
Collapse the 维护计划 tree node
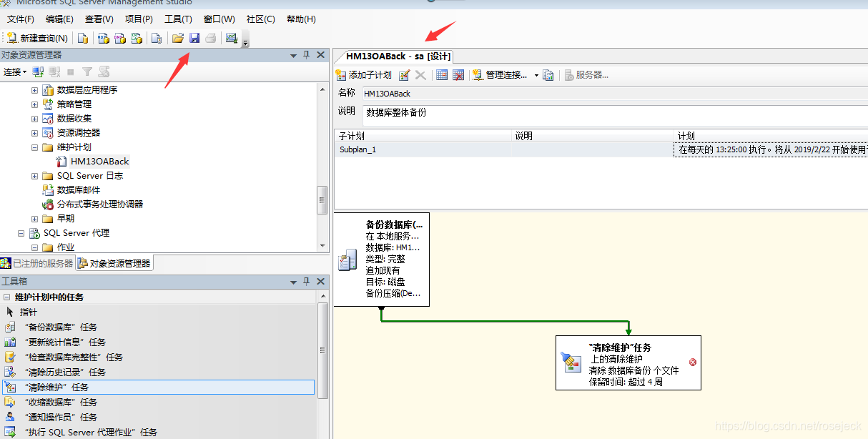tap(34, 147)
